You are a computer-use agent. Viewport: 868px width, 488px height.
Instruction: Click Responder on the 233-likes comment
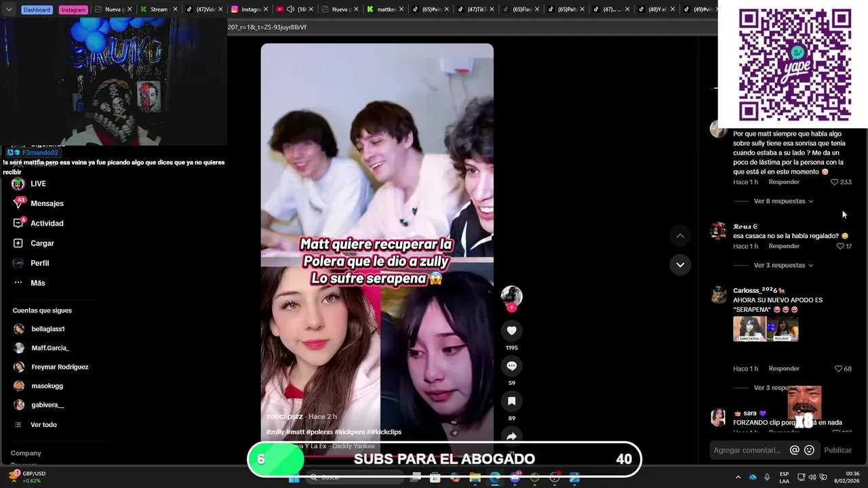click(x=784, y=182)
